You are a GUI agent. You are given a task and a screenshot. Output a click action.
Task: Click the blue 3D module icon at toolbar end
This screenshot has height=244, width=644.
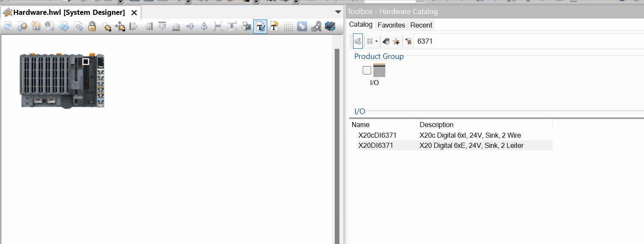click(x=330, y=27)
